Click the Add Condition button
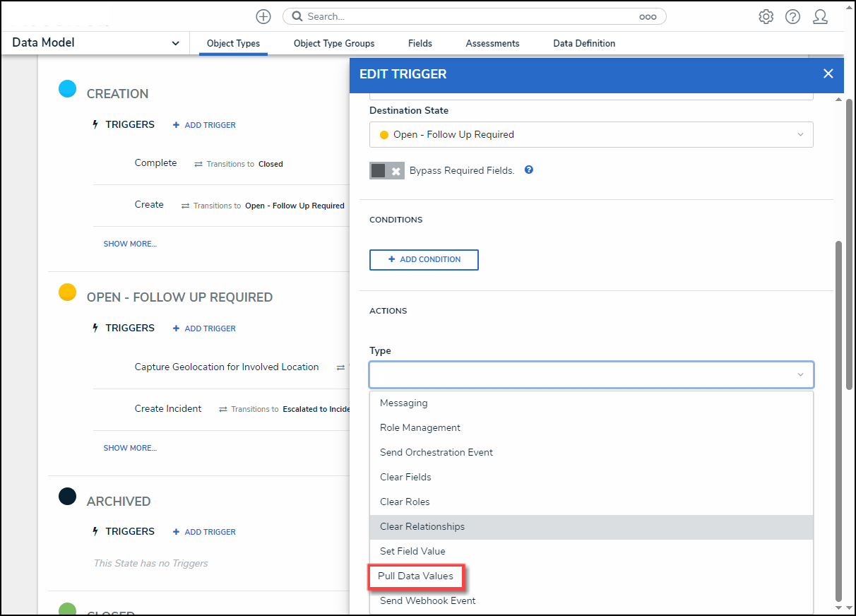 [424, 259]
